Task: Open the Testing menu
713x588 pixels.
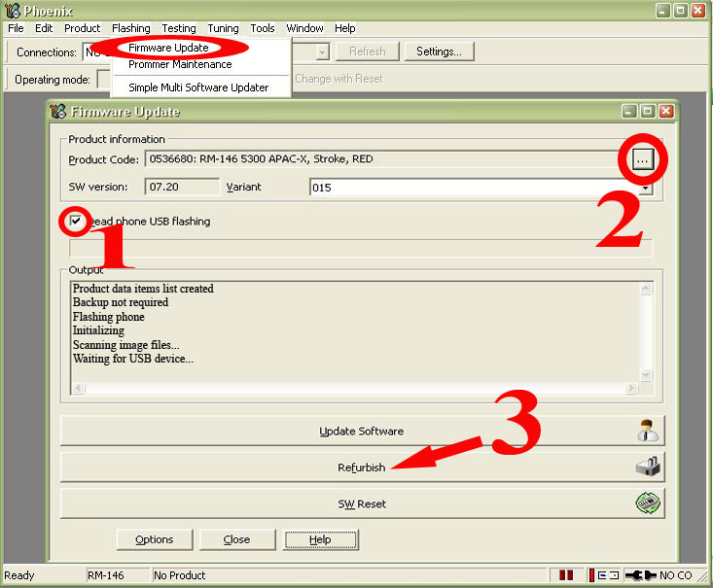Action: [x=179, y=28]
